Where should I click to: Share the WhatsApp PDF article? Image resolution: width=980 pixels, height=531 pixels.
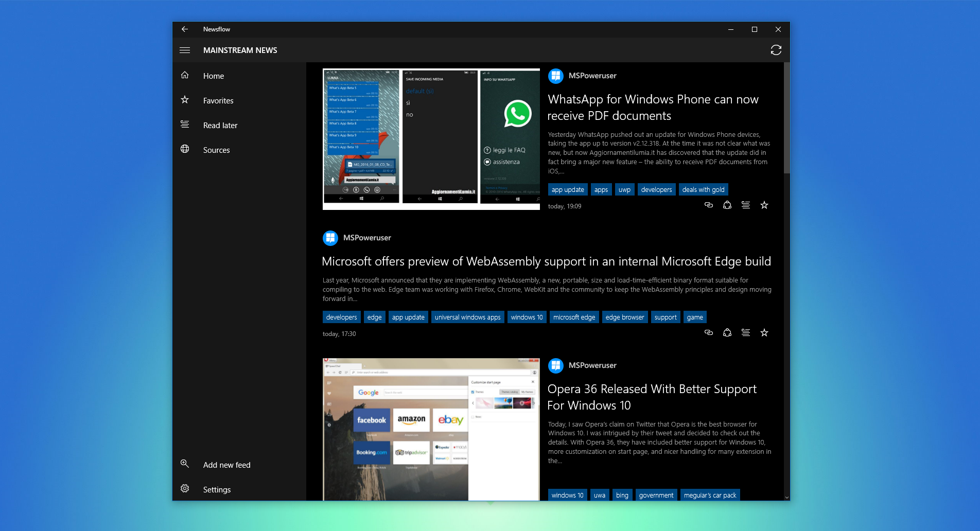tap(727, 205)
